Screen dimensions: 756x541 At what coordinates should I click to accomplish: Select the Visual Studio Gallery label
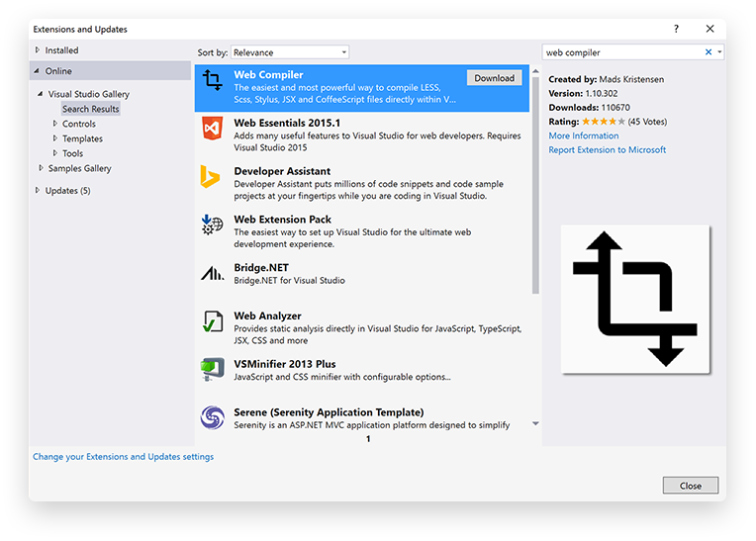tap(89, 94)
